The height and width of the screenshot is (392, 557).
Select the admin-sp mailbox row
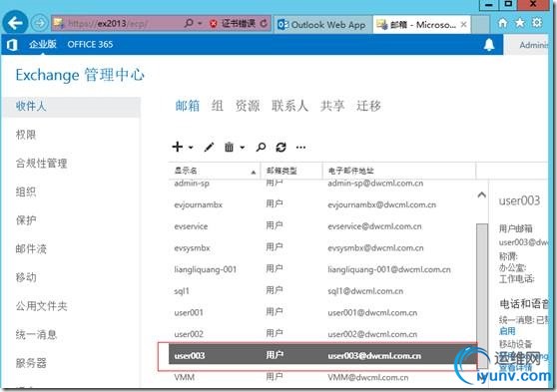[x=322, y=184]
